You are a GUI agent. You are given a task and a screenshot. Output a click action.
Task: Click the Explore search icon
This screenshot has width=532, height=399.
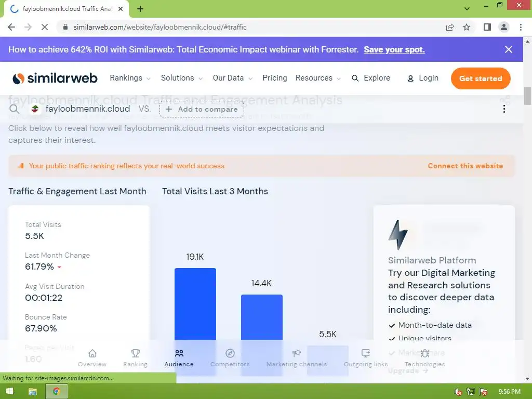pos(355,78)
